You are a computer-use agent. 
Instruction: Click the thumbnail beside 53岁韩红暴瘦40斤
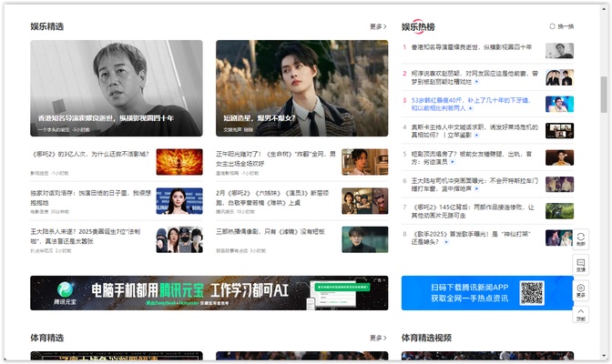point(559,104)
